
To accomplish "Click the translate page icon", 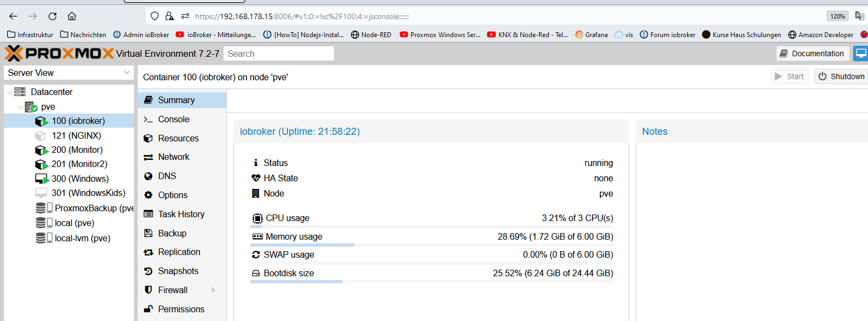I will (859, 16).
